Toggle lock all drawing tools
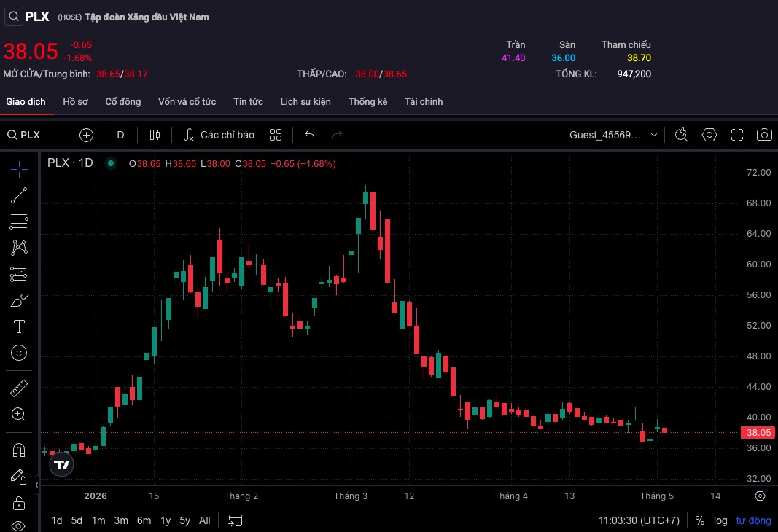778x532 pixels. click(19, 503)
